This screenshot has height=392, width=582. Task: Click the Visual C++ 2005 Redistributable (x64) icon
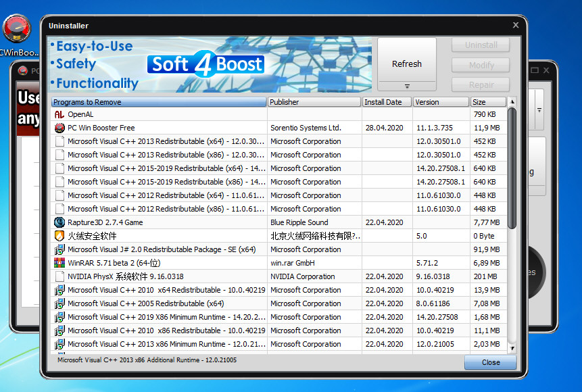pos(59,303)
